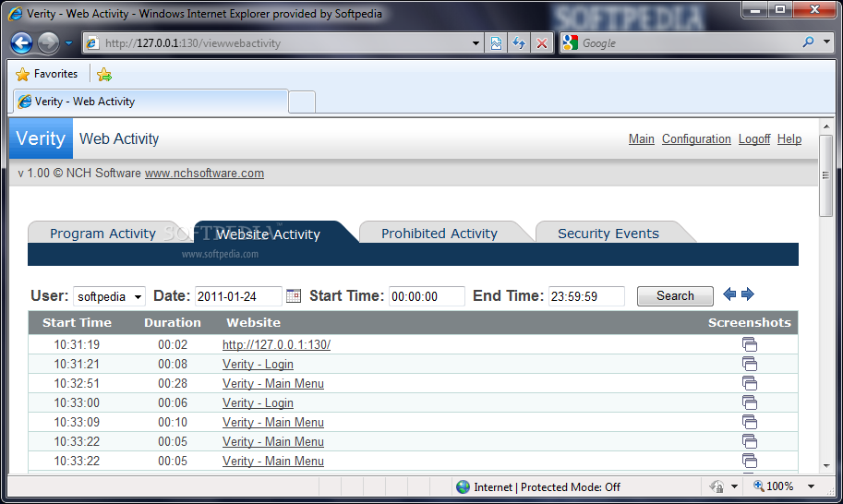Open the calendar date picker icon

click(294, 295)
